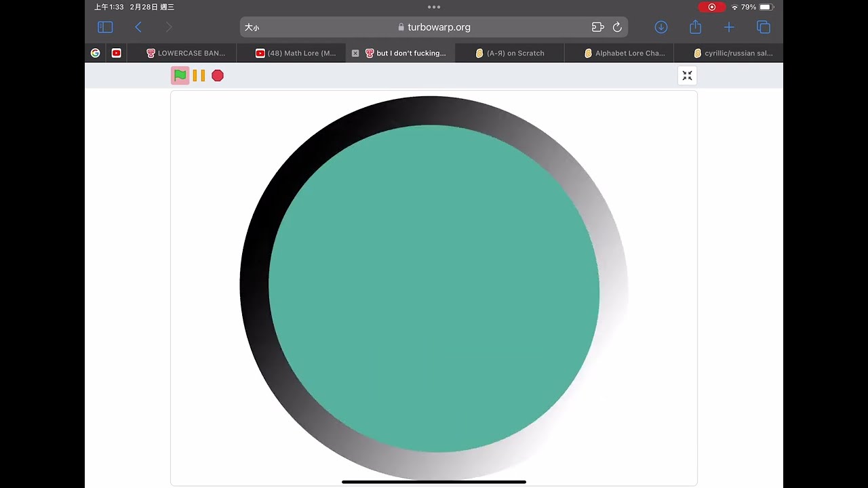Image resolution: width=868 pixels, height=488 pixels.
Task: Switch to the (A-Я) on Scratch tab
Action: [510, 53]
